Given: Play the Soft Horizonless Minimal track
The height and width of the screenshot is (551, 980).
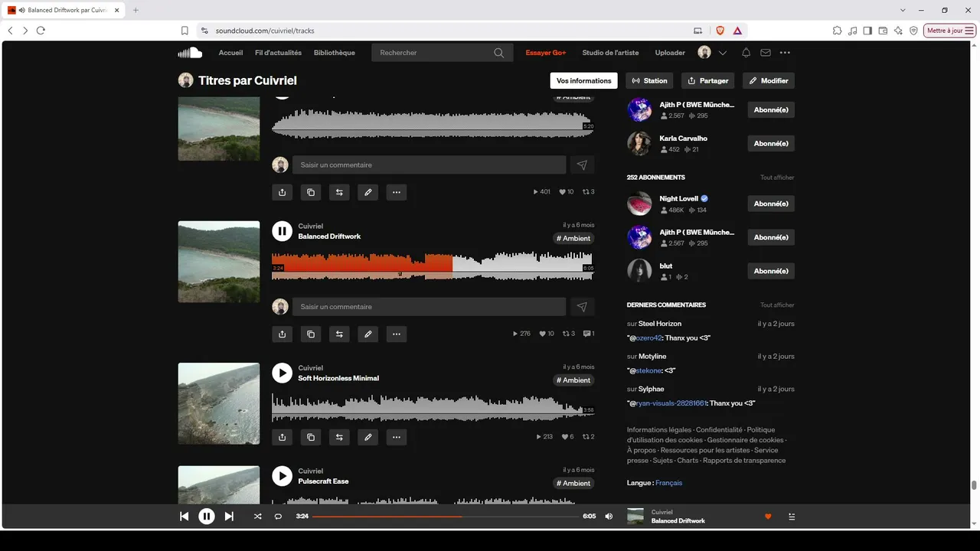Looking at the screenshot, I should point(283,373).
